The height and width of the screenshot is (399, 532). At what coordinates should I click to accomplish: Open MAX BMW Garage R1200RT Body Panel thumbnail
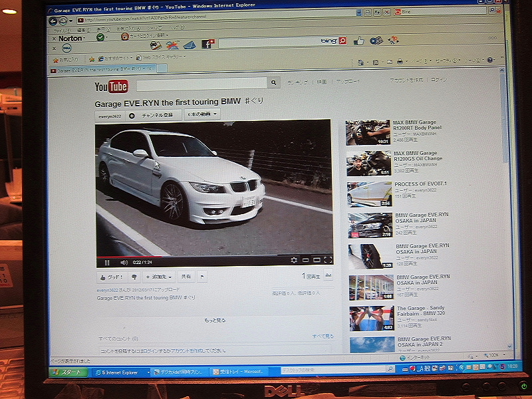(x=368, y=132)
